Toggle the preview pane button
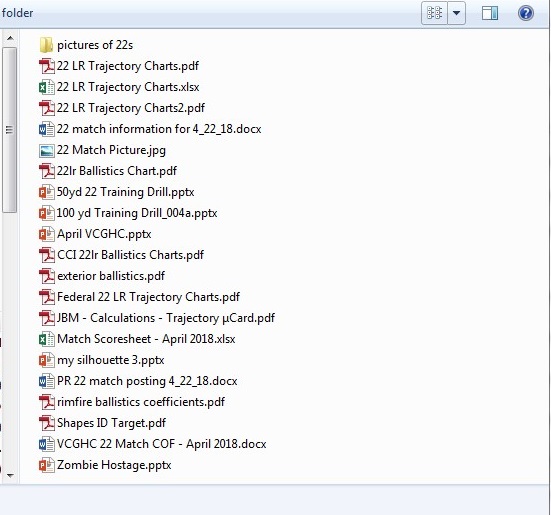 coord(490,13)
